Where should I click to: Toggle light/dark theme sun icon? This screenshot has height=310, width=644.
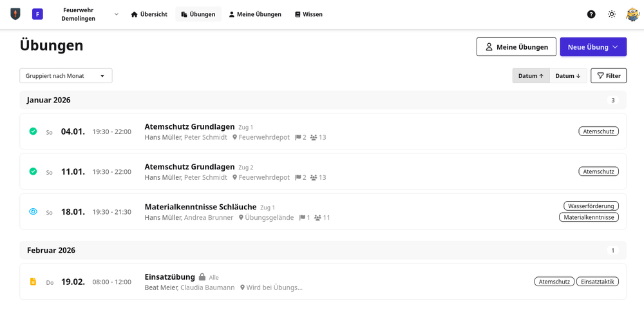(x=612, y=14)
